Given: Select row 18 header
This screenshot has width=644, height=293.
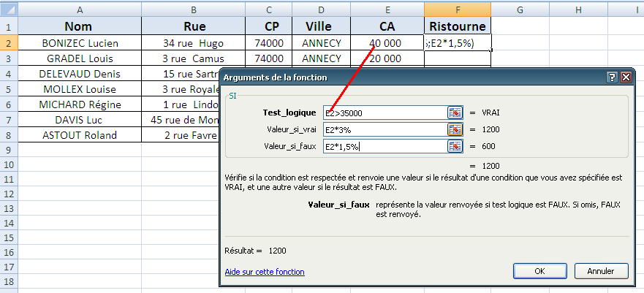Looking at the screenshot, I should [x=9, y=282].
